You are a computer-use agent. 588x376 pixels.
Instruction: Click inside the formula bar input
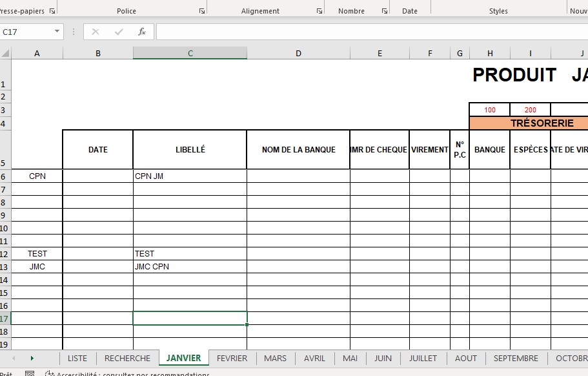pos(368,32)
